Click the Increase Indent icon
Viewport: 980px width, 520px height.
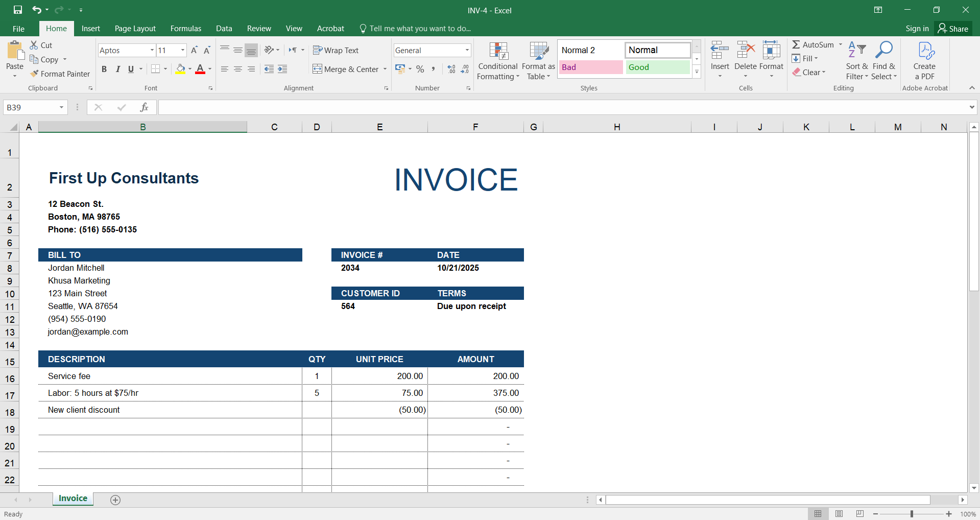[x=282, y=69]
